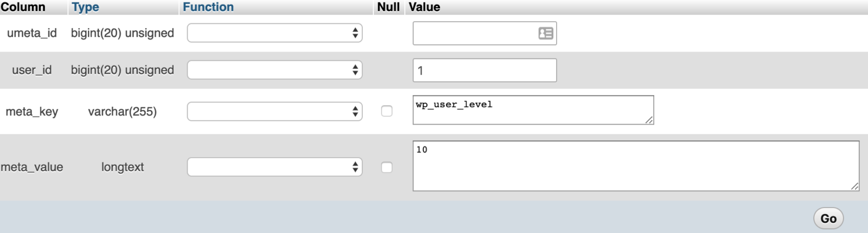Click into the wp_user_level text area
868x233 pixels.
533,110
